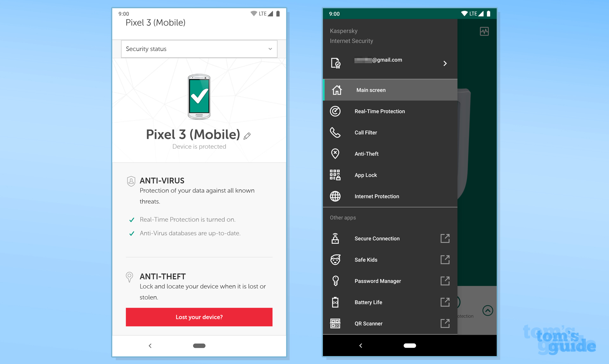609x364 pixels.
Task: Click the Real-Time Protection icon
Action: (336, 111)
